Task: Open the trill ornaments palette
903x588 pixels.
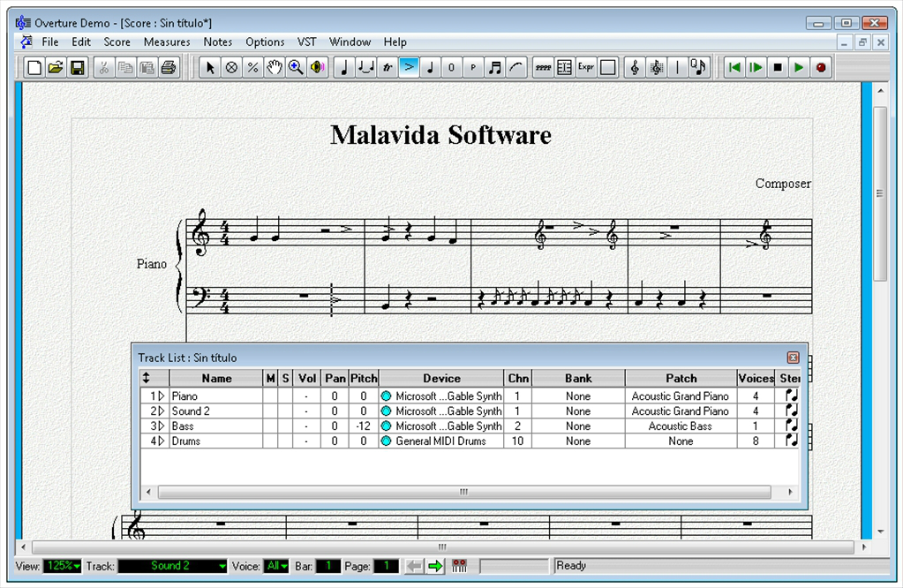Action: [x=388, y=67]
